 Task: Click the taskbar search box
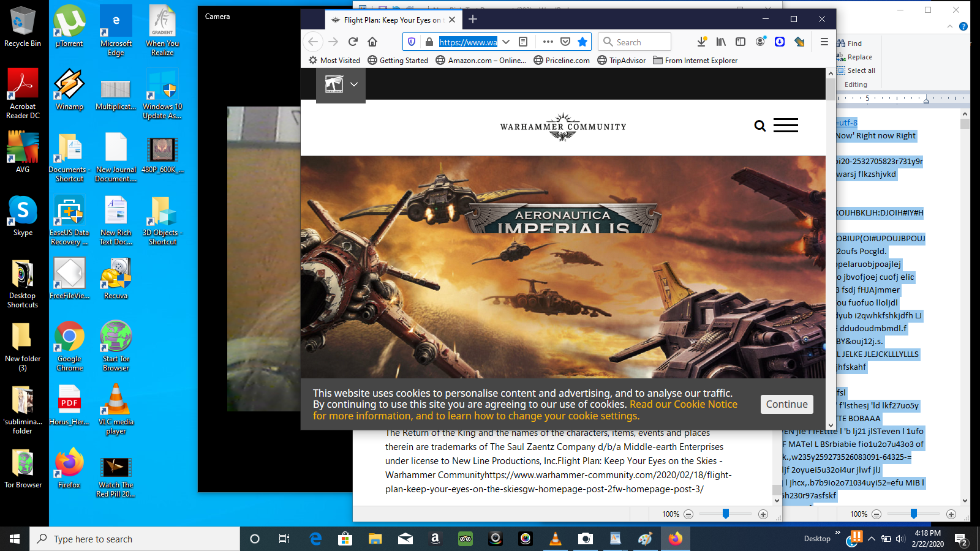[135, 539]
